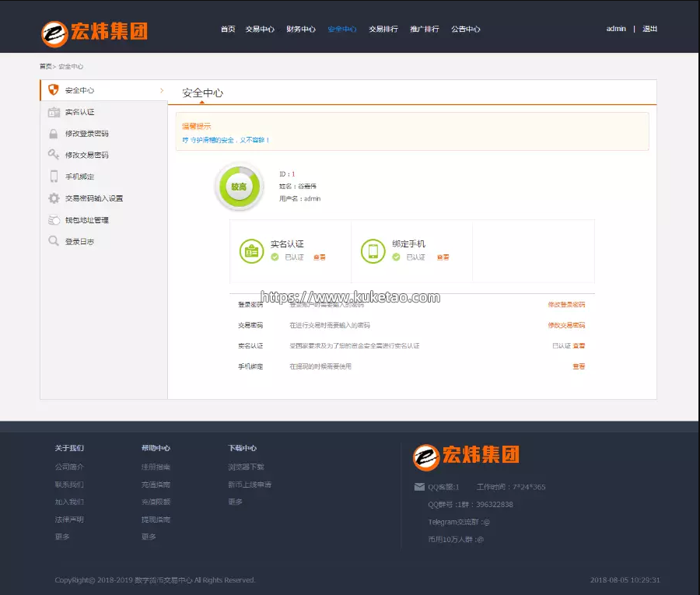
Task: Expand the 安全中心 sidebar chevron arrow
Action: point(162,90)
